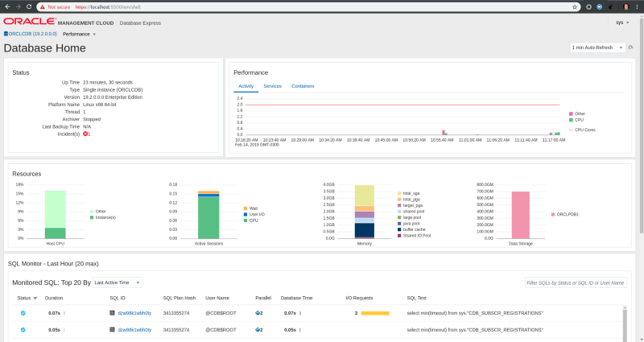
Task: Click the ORCLCDB database icon in breadcrumb
Action: click(x=6, y=35)
